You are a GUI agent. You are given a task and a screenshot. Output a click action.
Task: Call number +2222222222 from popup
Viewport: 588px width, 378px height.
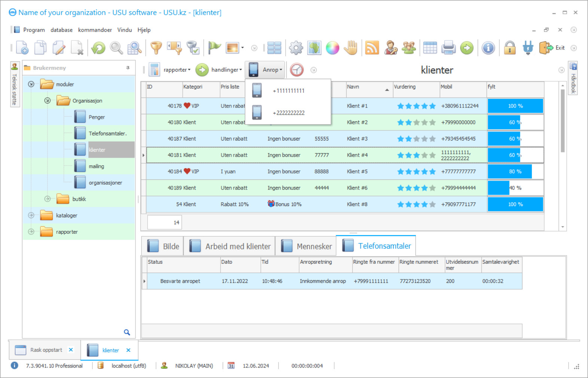tap(288, 113)
